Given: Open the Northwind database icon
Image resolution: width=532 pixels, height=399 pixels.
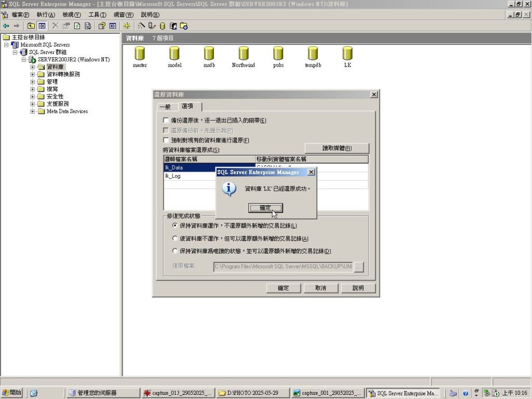Looking at the screenshot, I should coord(243,54).
